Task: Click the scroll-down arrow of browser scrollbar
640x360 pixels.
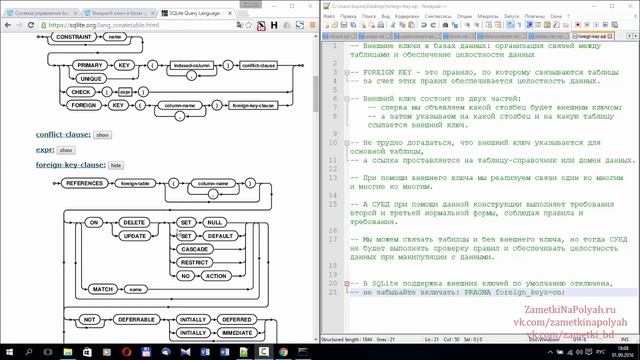Action: (316, 339)
